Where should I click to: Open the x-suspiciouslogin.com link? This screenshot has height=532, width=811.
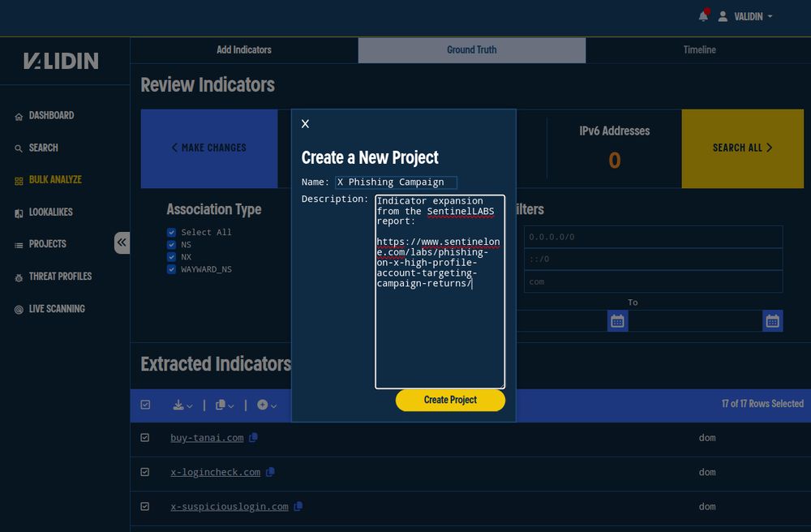pyautogui.click(x=230, y=507)
